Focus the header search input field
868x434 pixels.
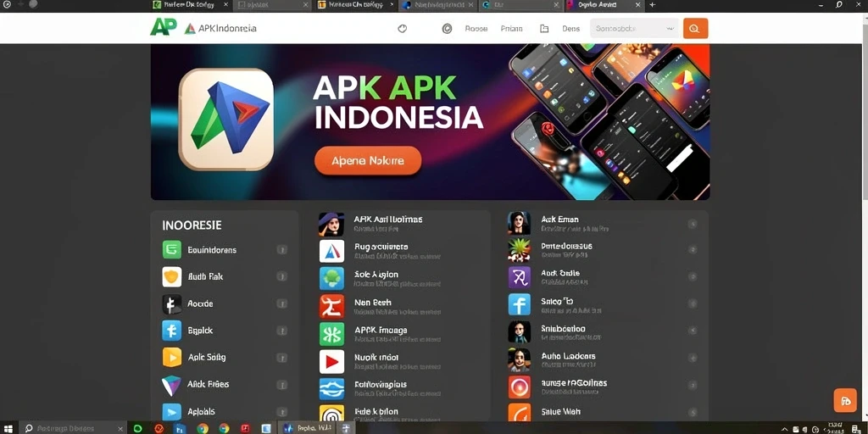[634, 28]
